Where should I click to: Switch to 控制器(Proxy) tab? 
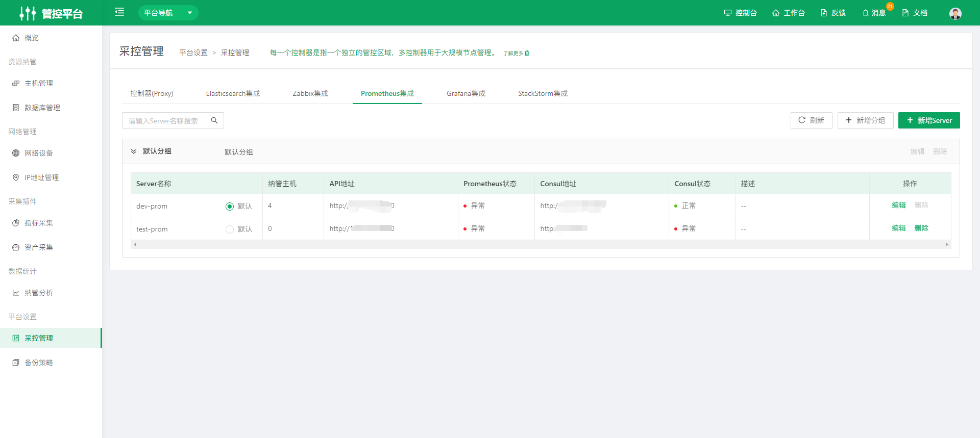[x=152, y=93]
